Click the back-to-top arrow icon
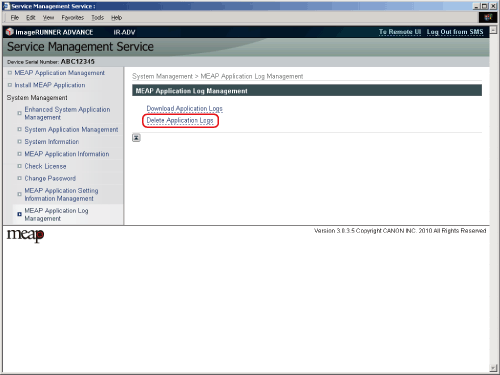The width and height of the screenshot is (500, 375). click(136, 138)
